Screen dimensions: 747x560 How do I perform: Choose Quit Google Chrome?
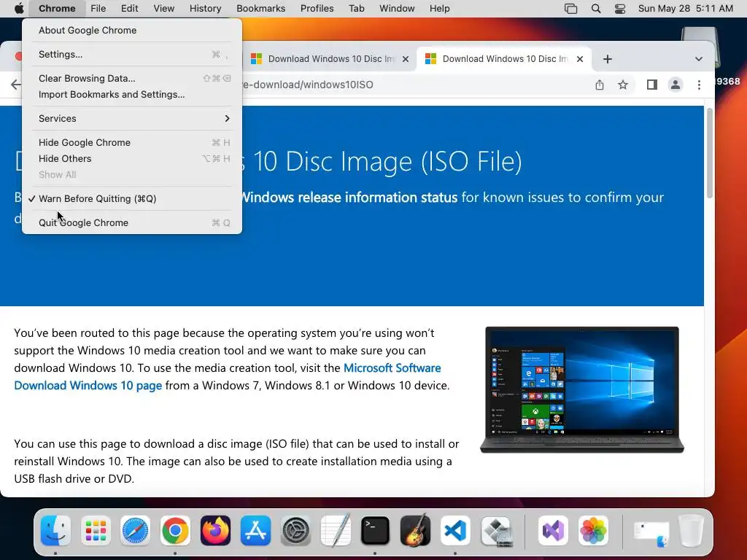pyautogui.click(x=132, y=223)
